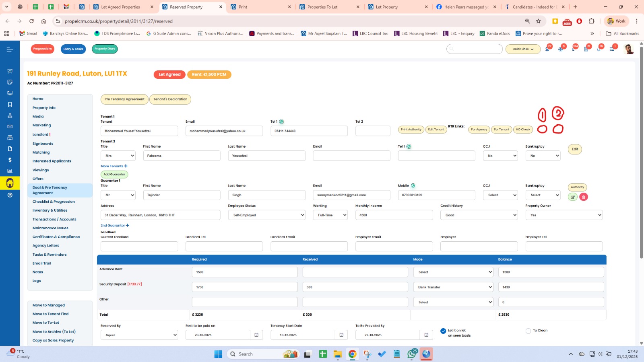
Task: Click the Advance Rent Received input field
Action: pos(355,272)
